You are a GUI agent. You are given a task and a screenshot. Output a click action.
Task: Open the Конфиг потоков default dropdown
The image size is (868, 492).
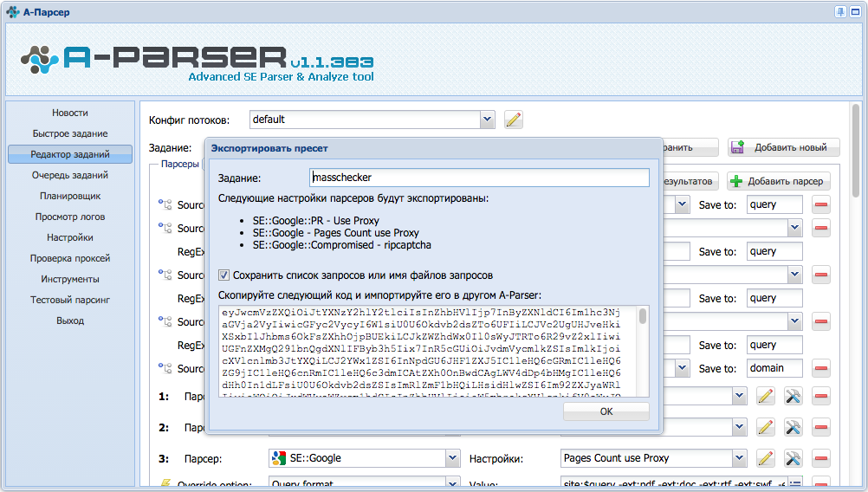487,120
